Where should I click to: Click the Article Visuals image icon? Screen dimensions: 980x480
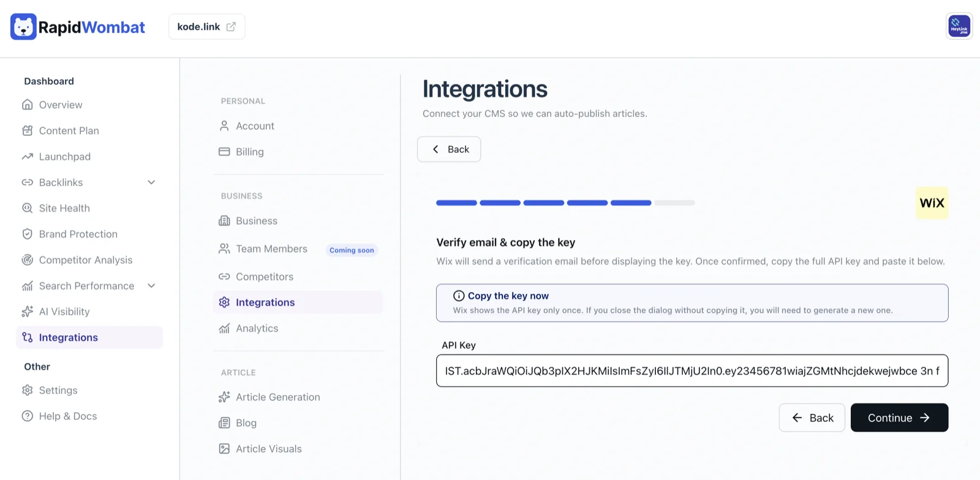[224, 449]
